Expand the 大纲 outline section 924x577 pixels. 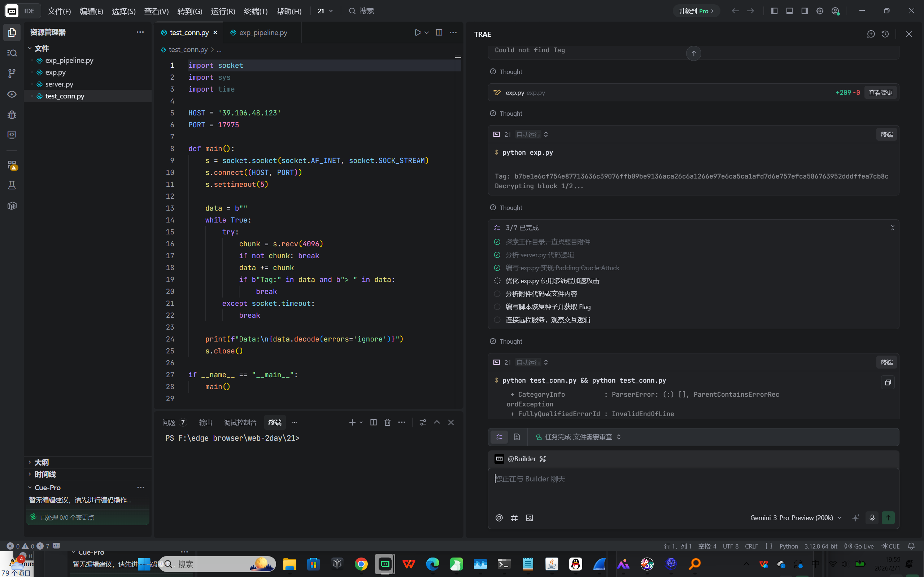coord(41,462)
